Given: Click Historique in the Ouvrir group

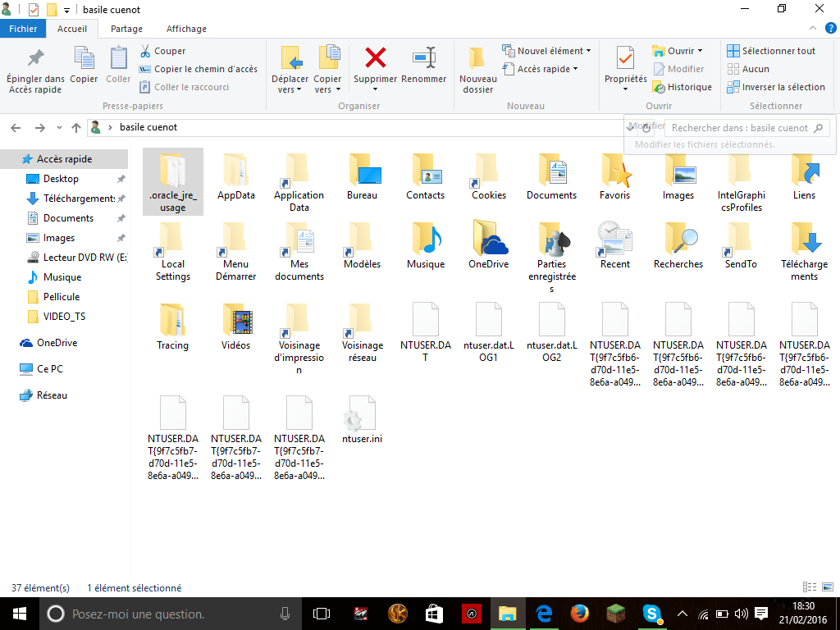Looking at the screenshot, I should (682, 87).
